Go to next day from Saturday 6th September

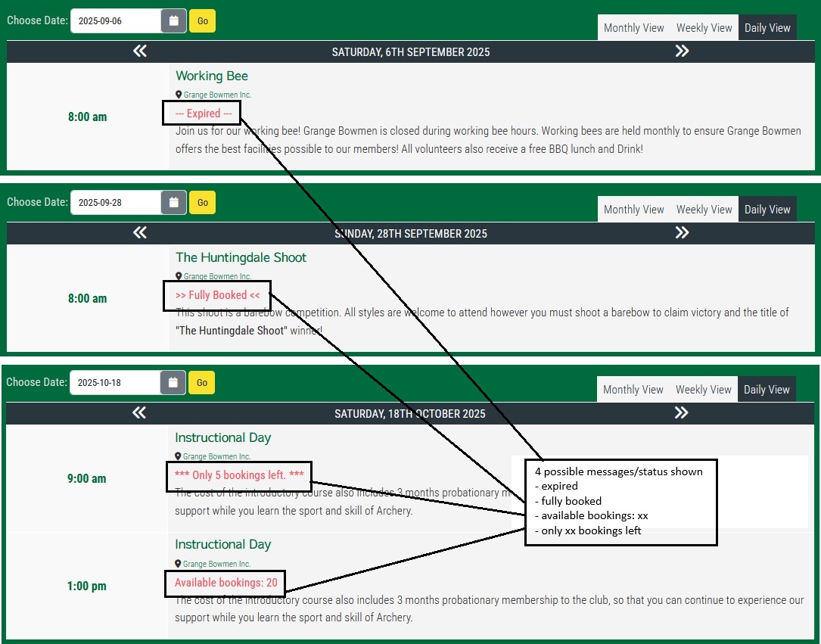point(682,51)
